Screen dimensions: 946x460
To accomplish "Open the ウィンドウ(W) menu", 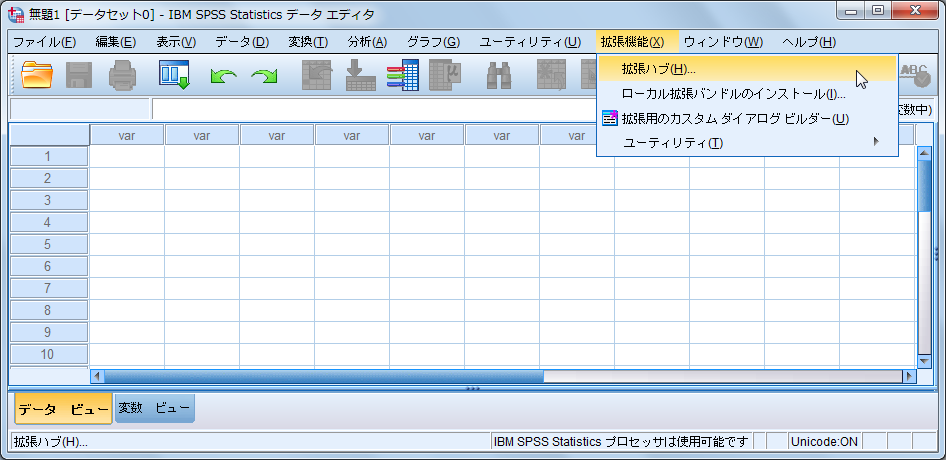I will tap(723, 42).
